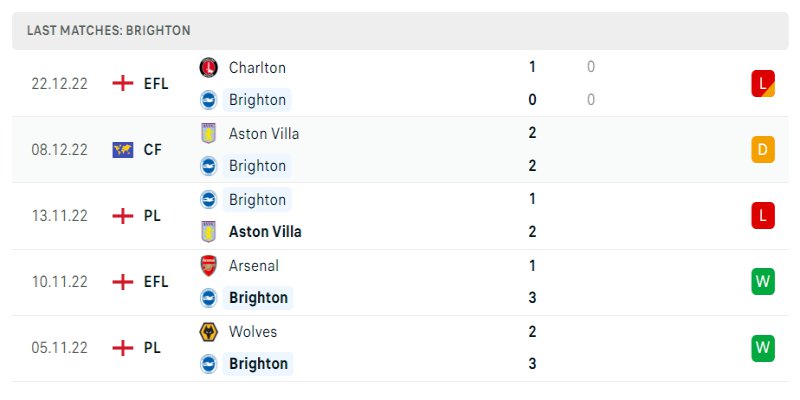800x400 pixels.
Task: Open the Arsenal team link
Action: 254,265
